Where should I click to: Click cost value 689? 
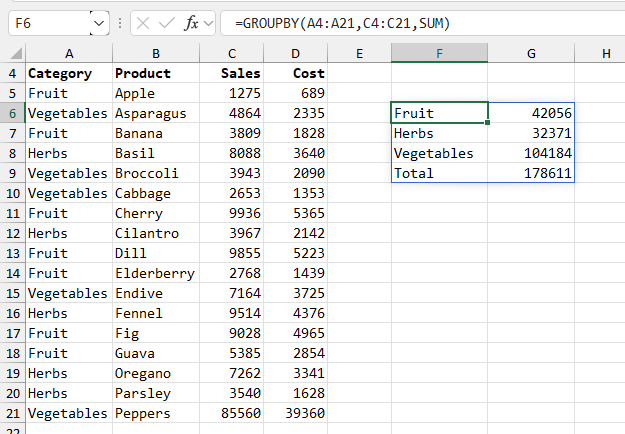295,93
